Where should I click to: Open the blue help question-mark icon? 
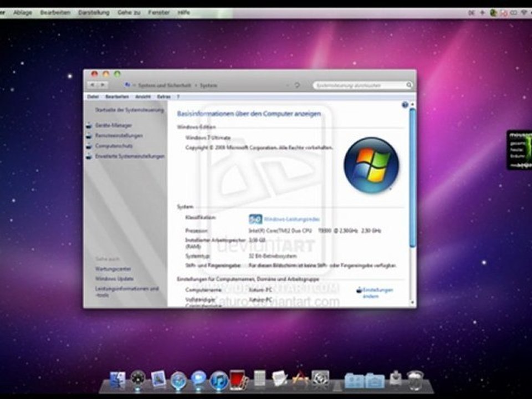(405, 105)
